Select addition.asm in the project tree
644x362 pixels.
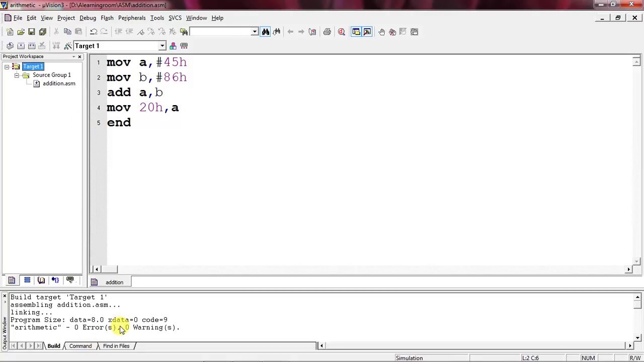click(x=59, y=83)
